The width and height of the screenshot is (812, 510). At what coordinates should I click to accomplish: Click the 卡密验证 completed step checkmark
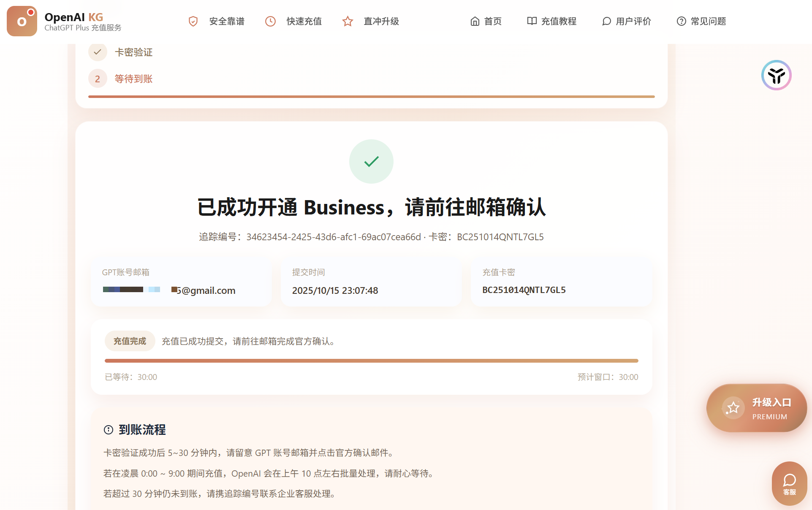pos(98,52)
